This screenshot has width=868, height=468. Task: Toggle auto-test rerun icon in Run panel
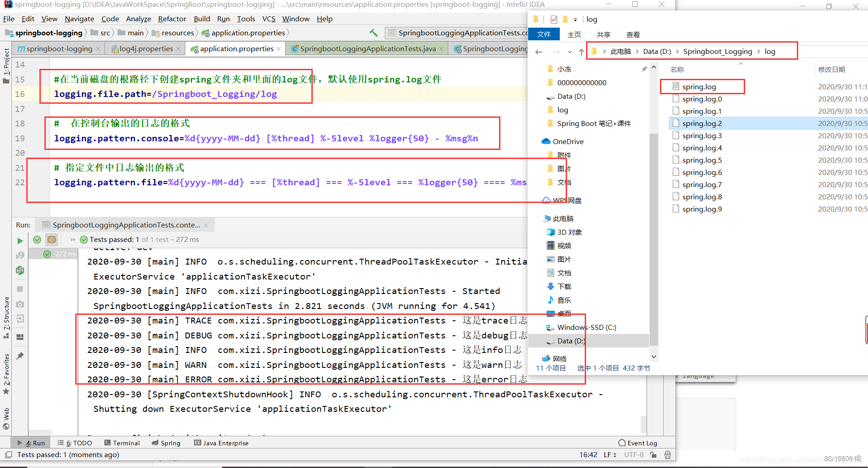20,270
